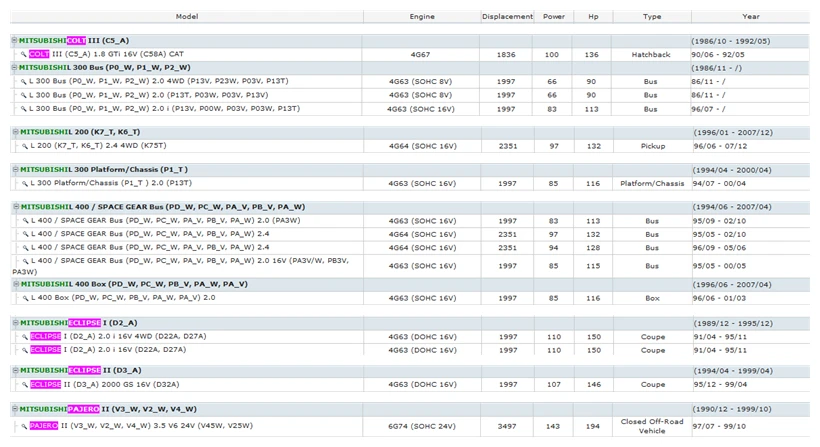Viewport: 820px width, 447px height.
Task: Click year cell '94/07 - 00/04'
Action: (720, 184)
